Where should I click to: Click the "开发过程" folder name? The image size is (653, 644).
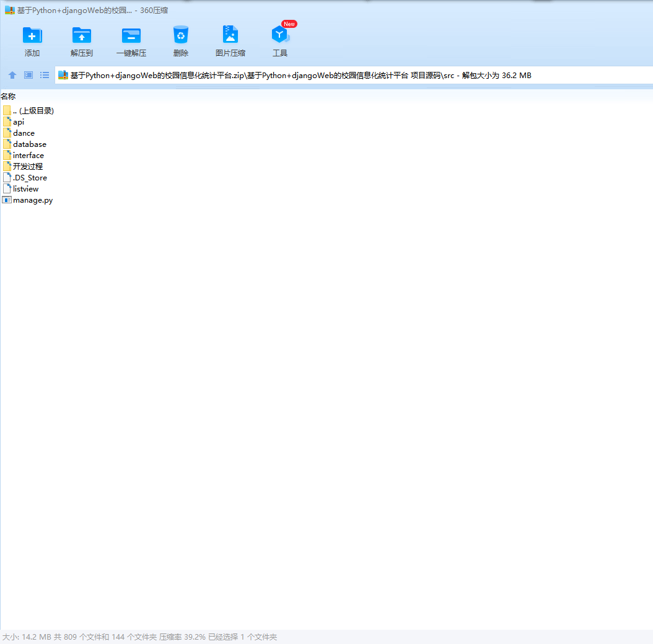[x=28, y=166]
